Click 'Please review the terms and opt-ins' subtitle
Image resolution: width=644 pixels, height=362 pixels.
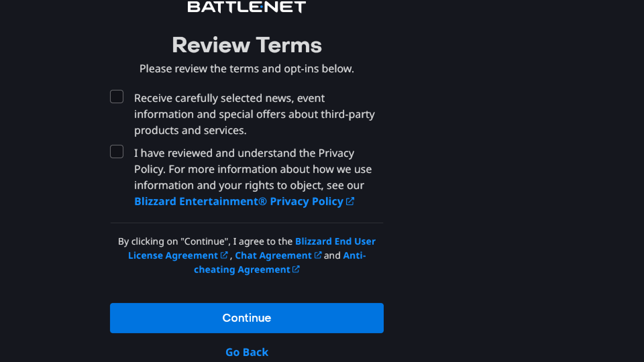click(x=247, y=69)
